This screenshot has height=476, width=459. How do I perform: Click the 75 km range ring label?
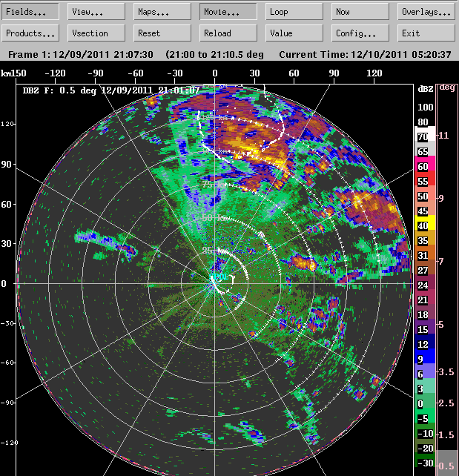pyautogui.click(x=215, y=185)
